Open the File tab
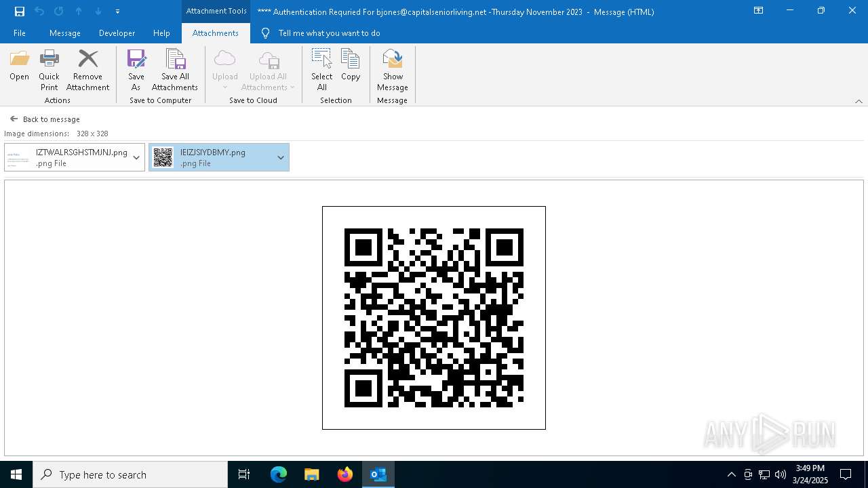Screen dimensions: 868x488 pyautogui.click(x=20, y=33)
